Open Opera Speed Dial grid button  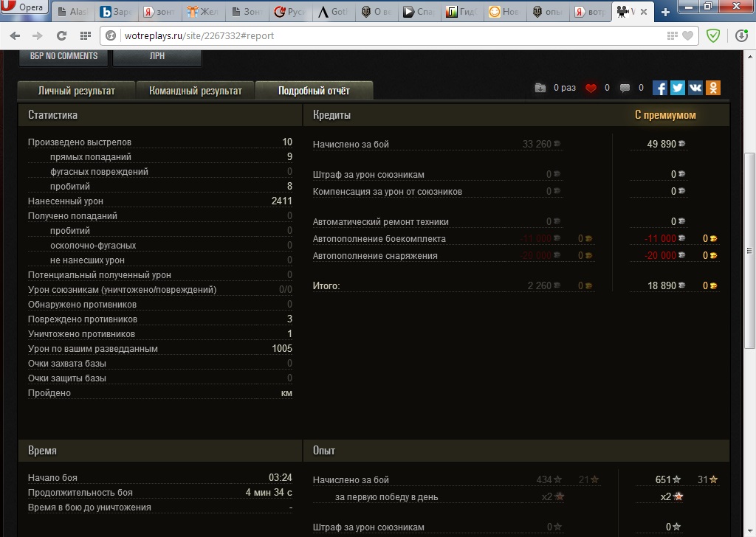[x=86, y=35]
